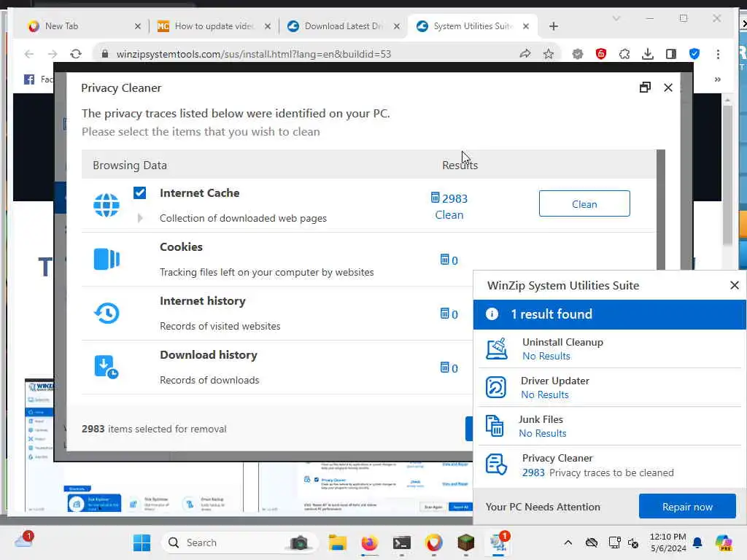
Task: Open the notification bell in taskbar
Action: (697, 542)
